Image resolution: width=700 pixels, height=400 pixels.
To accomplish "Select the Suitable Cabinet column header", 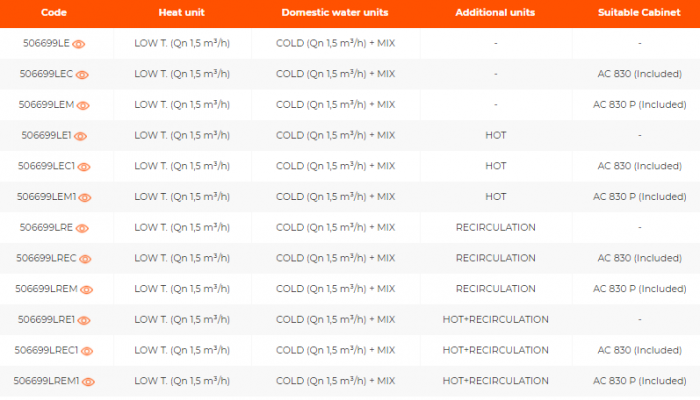I will click(x=639, y=13).
